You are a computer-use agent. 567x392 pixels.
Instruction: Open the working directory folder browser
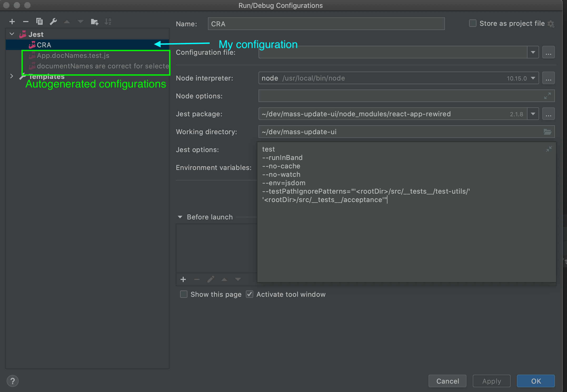pos(548,132)
